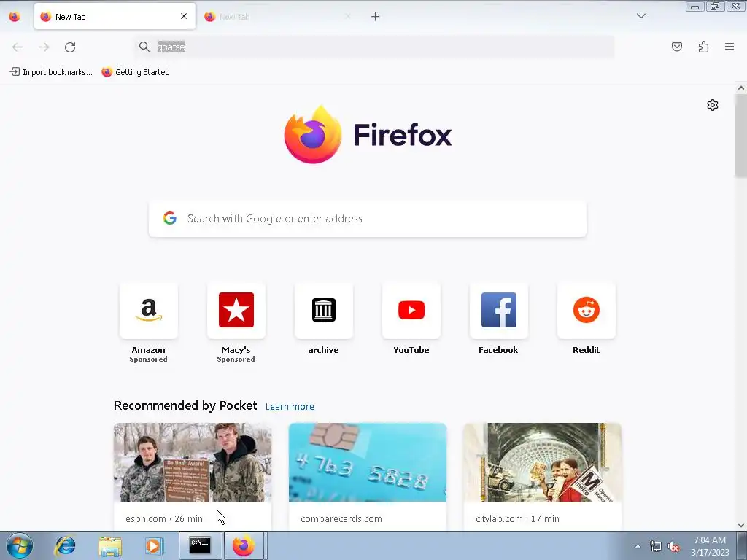Show hidden system tray icons arrow
The image size is (747, 560).
[638, 546]
